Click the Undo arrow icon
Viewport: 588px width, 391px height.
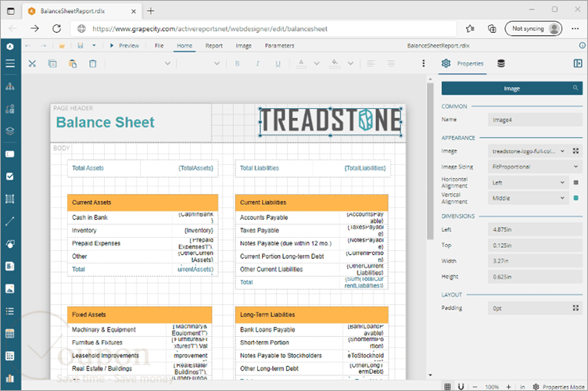point(27,45)
